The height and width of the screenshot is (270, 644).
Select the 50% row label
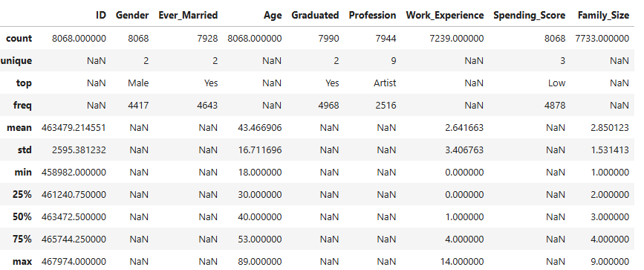(22, 217)
